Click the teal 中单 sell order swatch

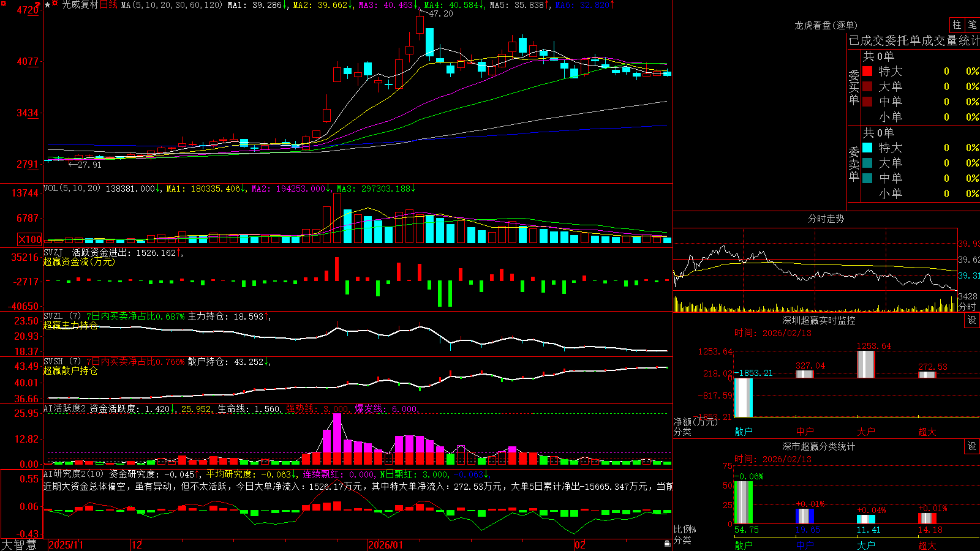point(867,178)
